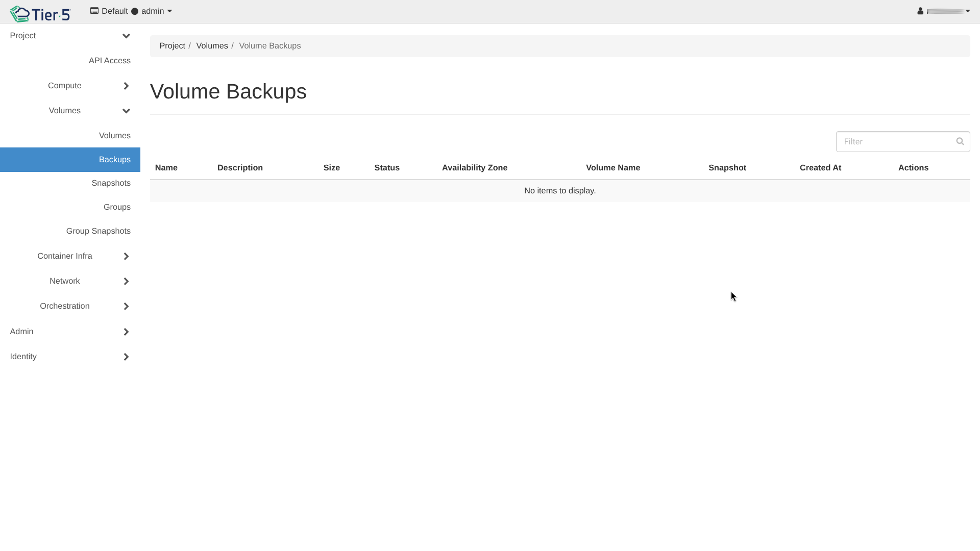Open the API Access page
This screenshot has width=980, height=551.
pos(109,61)
